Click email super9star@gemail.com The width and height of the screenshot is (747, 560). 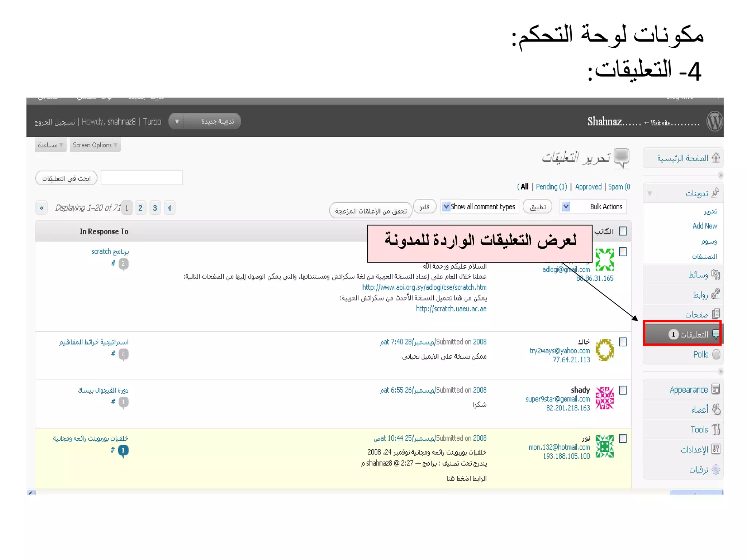click(x=558, y=399)
